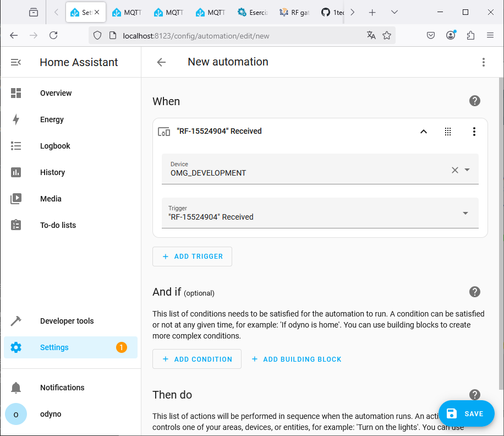Collapse the Home Assistant sidebar menu
The width and height of the screenshot is (504, 436).
point(16,62)
